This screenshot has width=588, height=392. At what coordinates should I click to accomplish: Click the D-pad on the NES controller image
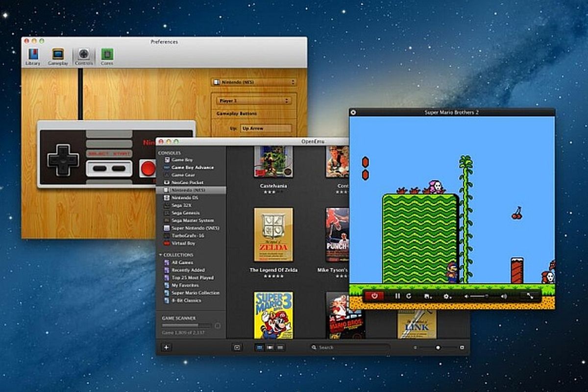click(63, 160)
